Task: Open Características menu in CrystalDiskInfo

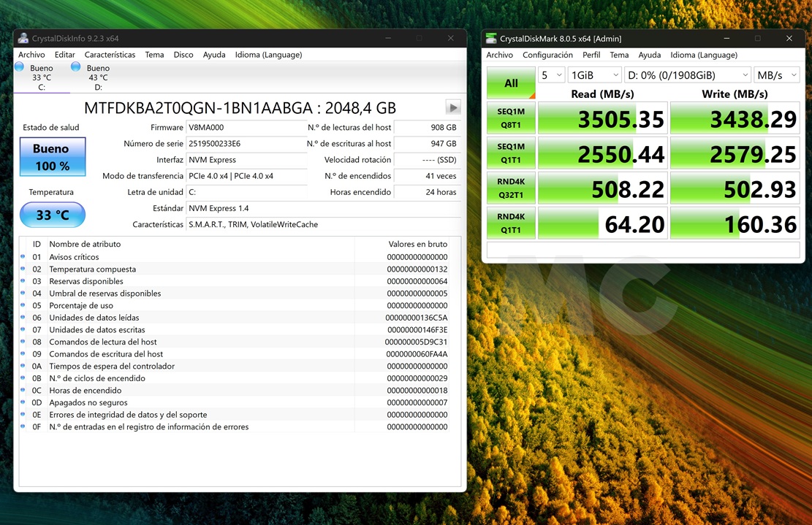Action: [110, 55]
